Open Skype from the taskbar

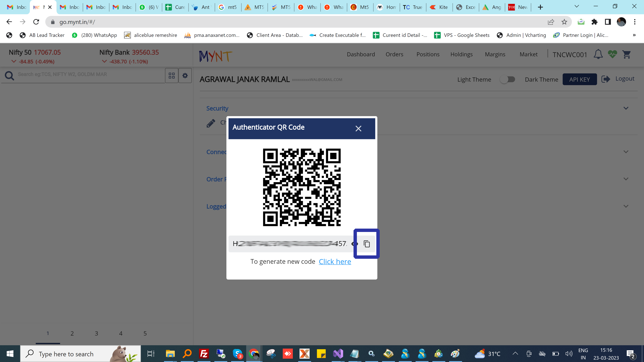click(x=237, y=354)
